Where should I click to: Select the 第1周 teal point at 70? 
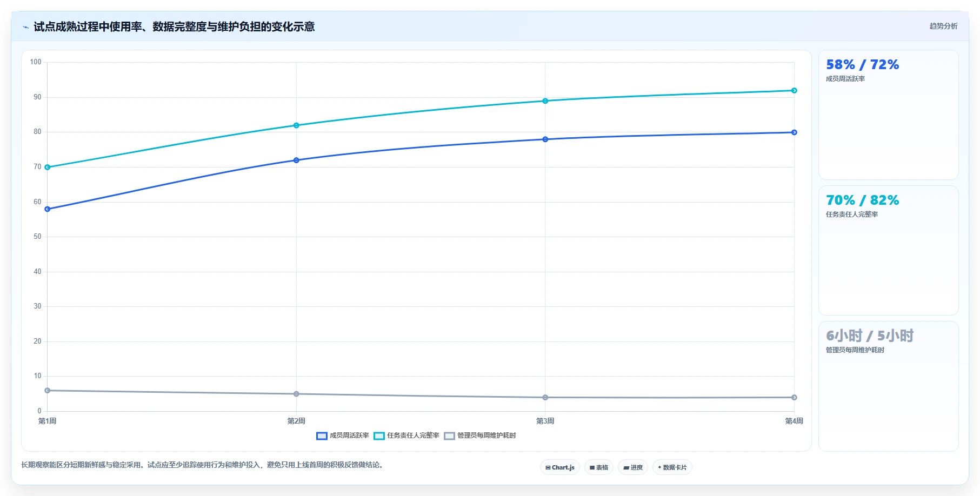point(48,167)
